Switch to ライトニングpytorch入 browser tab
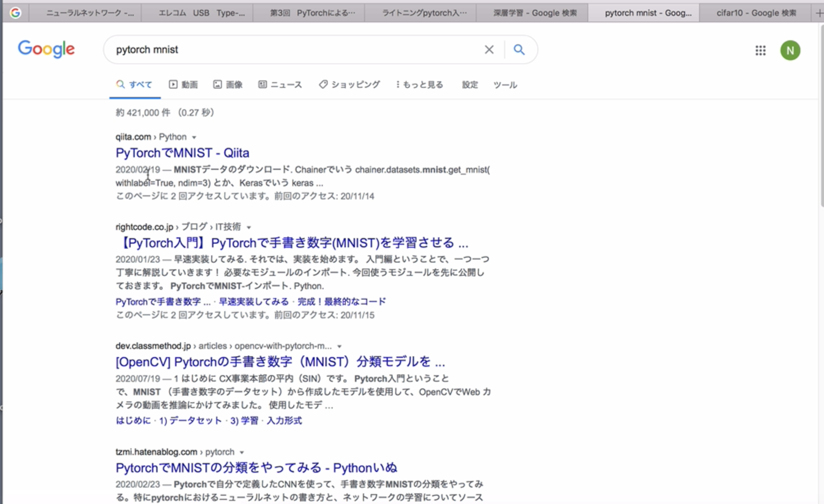Screen dimensions: 824x504 click(421, 13)
